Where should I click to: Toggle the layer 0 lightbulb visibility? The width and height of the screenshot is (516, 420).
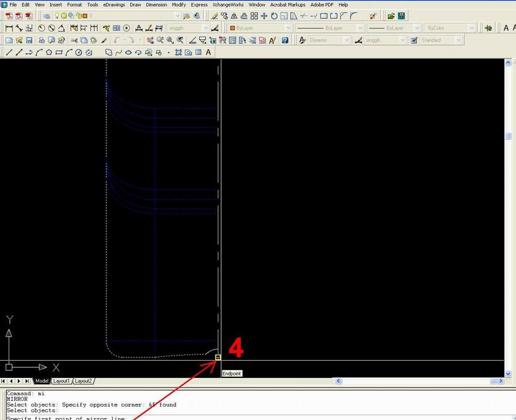(x=57, y=17)
